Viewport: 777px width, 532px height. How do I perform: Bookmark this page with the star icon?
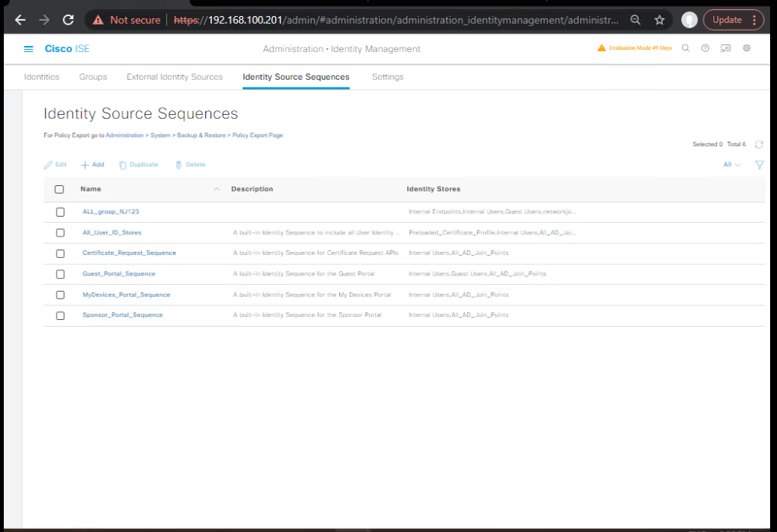[x=660, y=20]
